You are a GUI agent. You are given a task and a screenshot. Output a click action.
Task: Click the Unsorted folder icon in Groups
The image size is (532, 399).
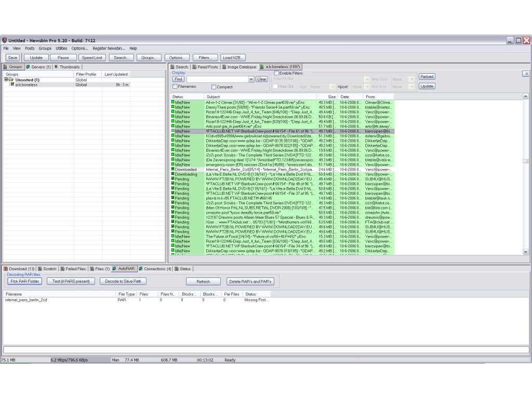(11, 80)
